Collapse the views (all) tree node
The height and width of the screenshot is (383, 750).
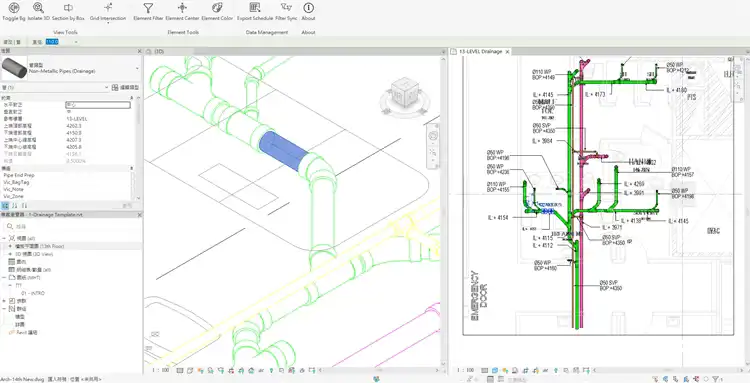coord(4,238)
